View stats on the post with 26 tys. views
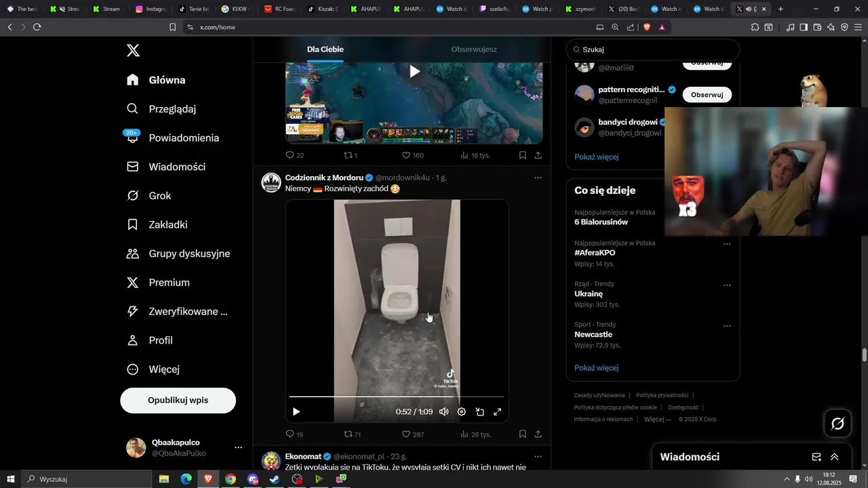868x488 pixels. click(475, 434)
